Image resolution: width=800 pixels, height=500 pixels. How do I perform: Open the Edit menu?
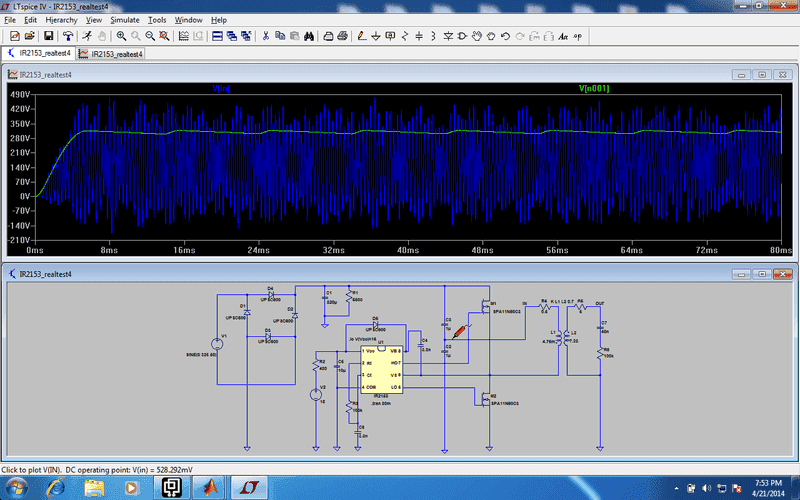tap(30, 20)
